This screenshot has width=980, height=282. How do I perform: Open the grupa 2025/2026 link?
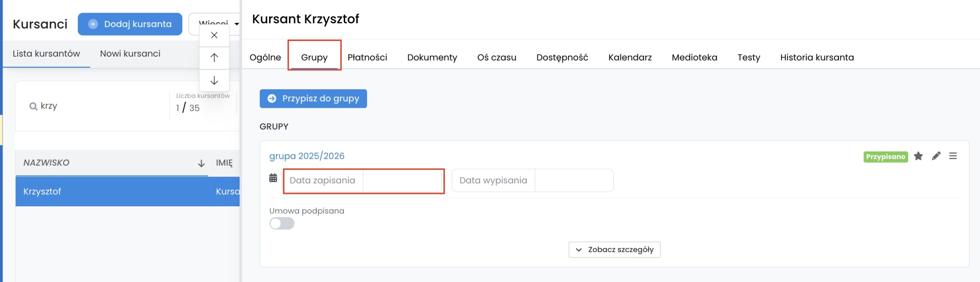click(x=307, y=156)
